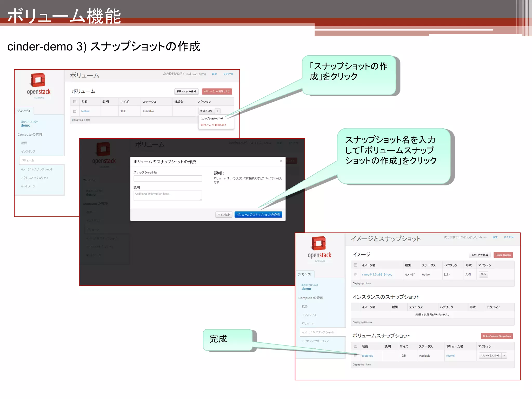
Task: Click 表示する項目がありません。 message
Action: click(433, 315)
